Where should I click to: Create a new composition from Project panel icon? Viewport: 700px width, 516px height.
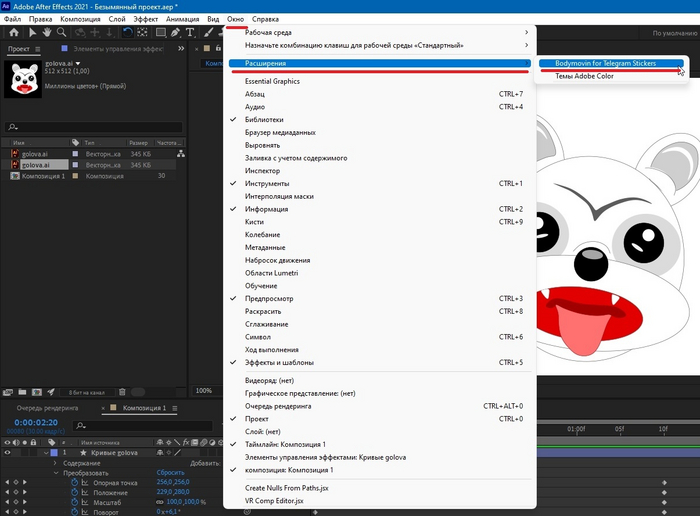click(x=37, y=392)
